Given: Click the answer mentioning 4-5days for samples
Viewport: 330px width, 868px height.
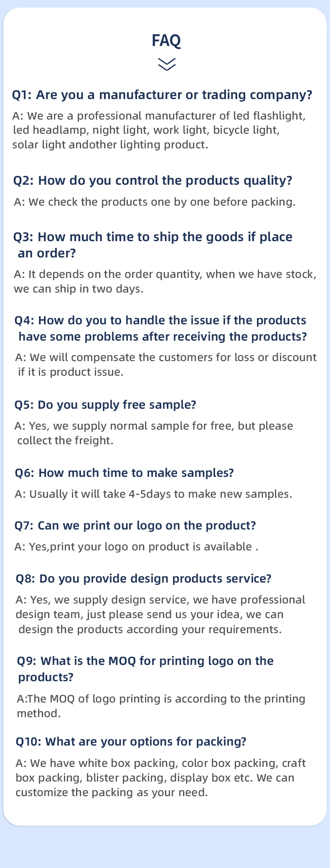Looking at the screenshot, I should (153, 494).
